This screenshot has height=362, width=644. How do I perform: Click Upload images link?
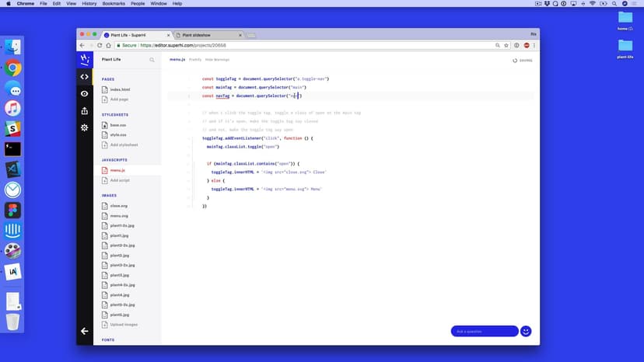(x=124, y=325)
